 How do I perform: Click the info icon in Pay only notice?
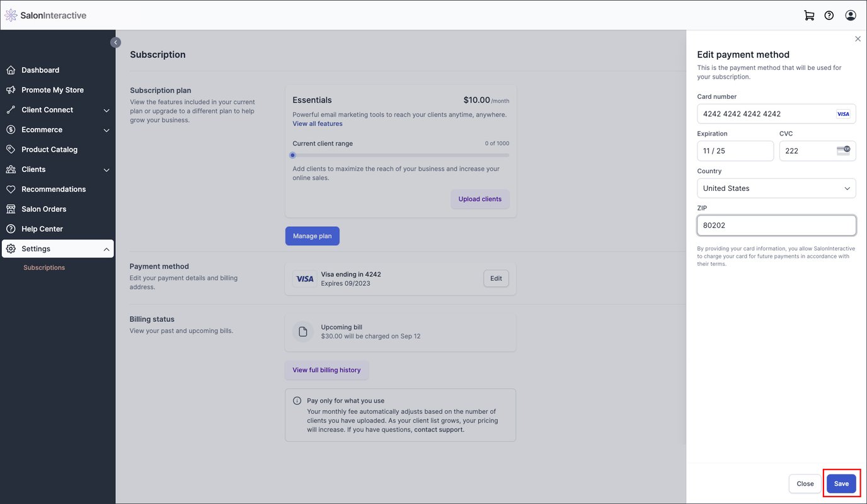click(x=297, y=401)
